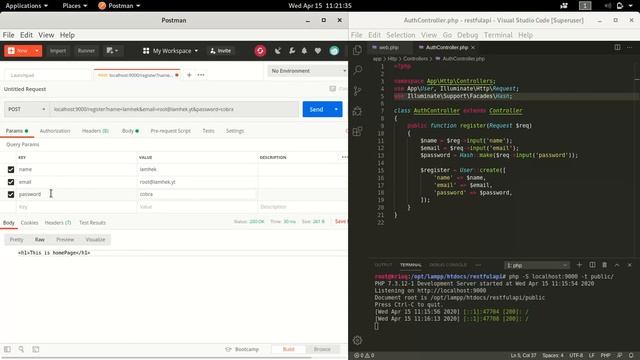Open Postman console icon in status bar

coord(36,349)
